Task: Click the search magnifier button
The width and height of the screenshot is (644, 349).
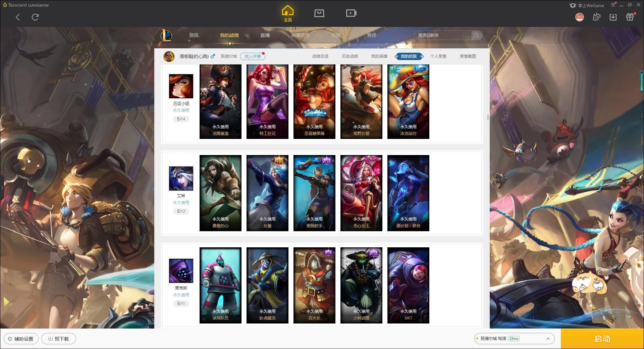Action: coord(477,35)
